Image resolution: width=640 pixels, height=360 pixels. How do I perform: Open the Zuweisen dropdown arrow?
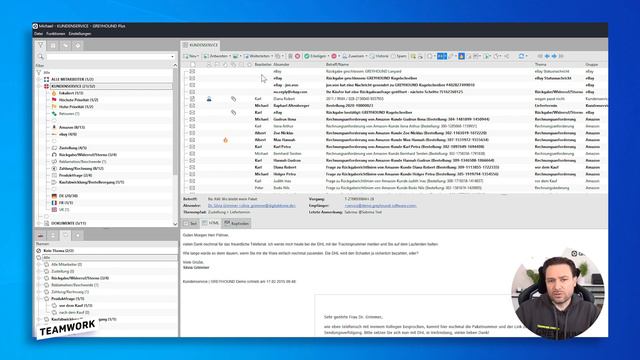pos(366,56)
